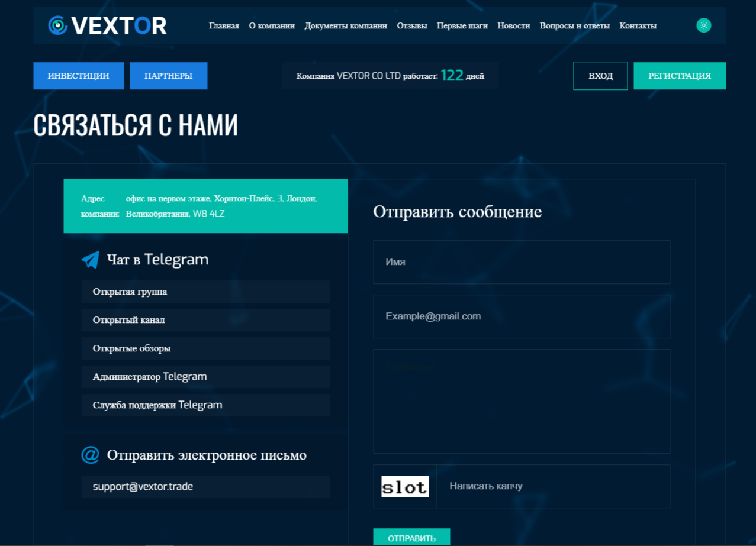The image size is (756, 546).
Task: Go to Документы компании
Action: coord(346,25)
